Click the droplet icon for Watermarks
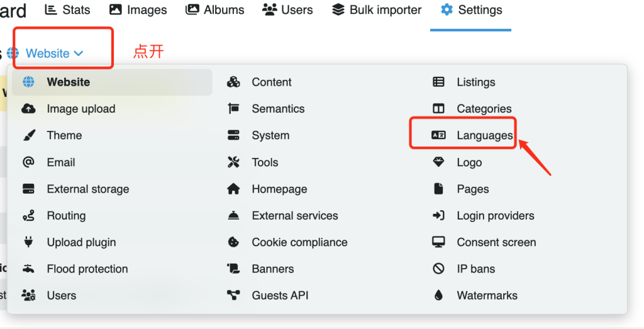This screenshot has width=644, height=329. tap(438, 296)
